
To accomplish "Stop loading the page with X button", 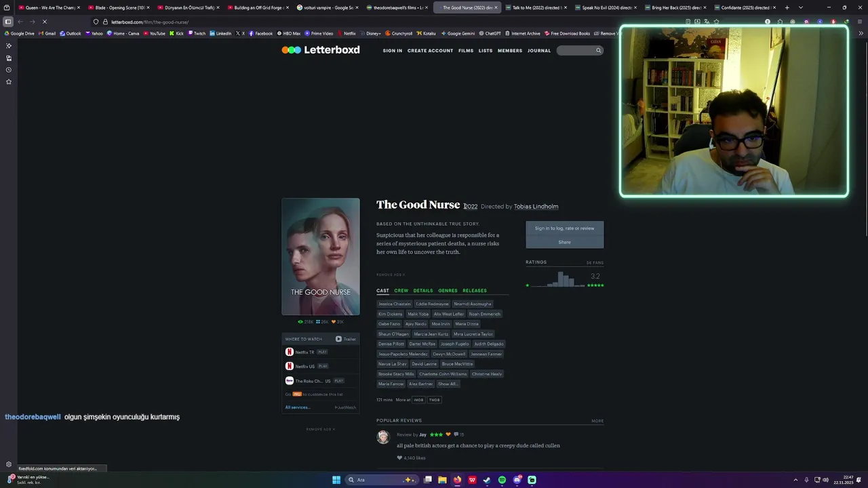I will 44,22.
